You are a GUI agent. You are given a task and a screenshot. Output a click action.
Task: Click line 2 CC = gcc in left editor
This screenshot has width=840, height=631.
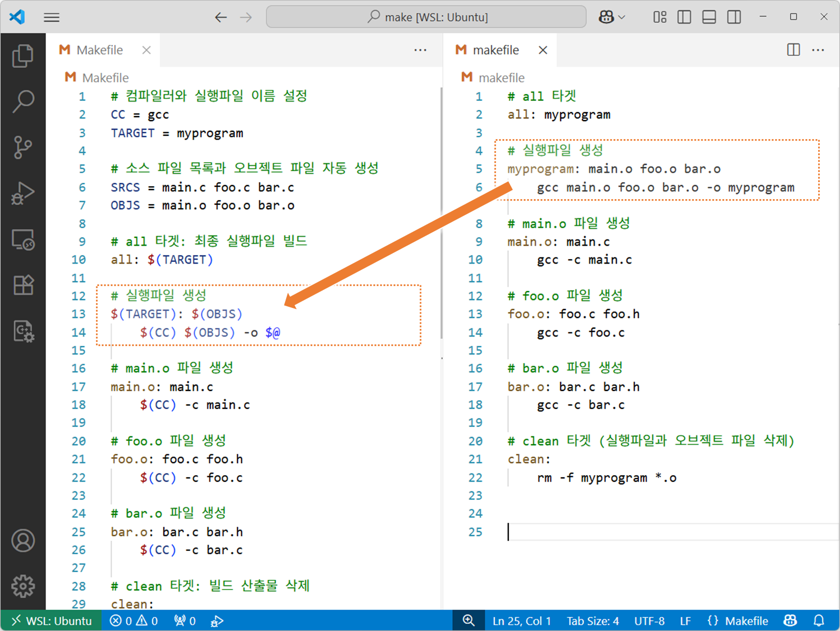pos(140,114)
